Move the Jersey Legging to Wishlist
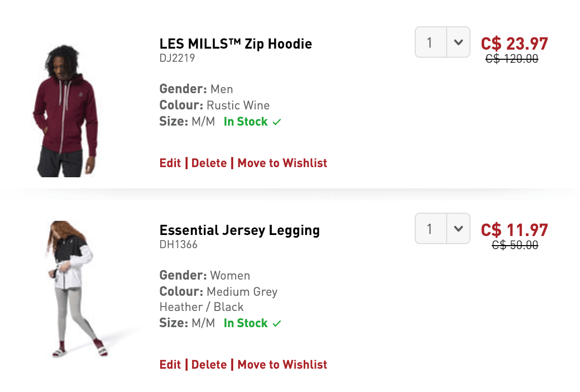Viewport: 580px width, 392px height. 282,365
